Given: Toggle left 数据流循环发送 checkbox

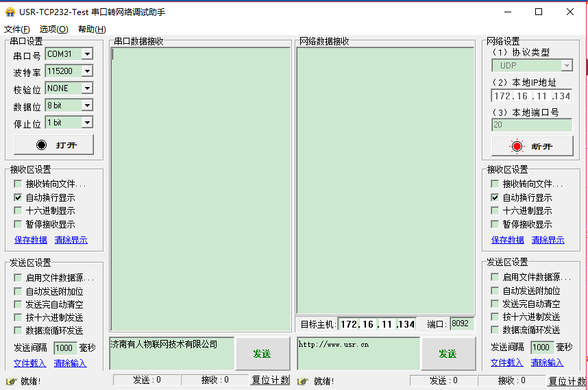Looking at the screenshot, I should click(x=18, y=331).
